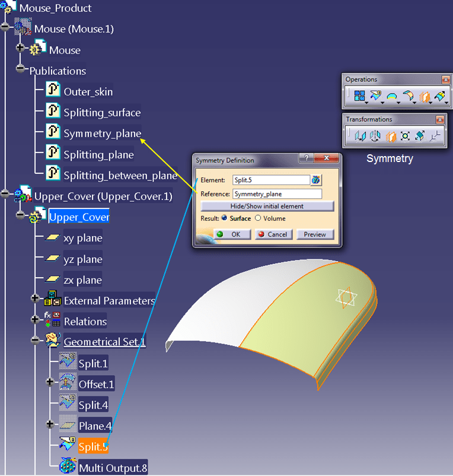Select the Split tool icon in Operations

[x=375, y=96]
